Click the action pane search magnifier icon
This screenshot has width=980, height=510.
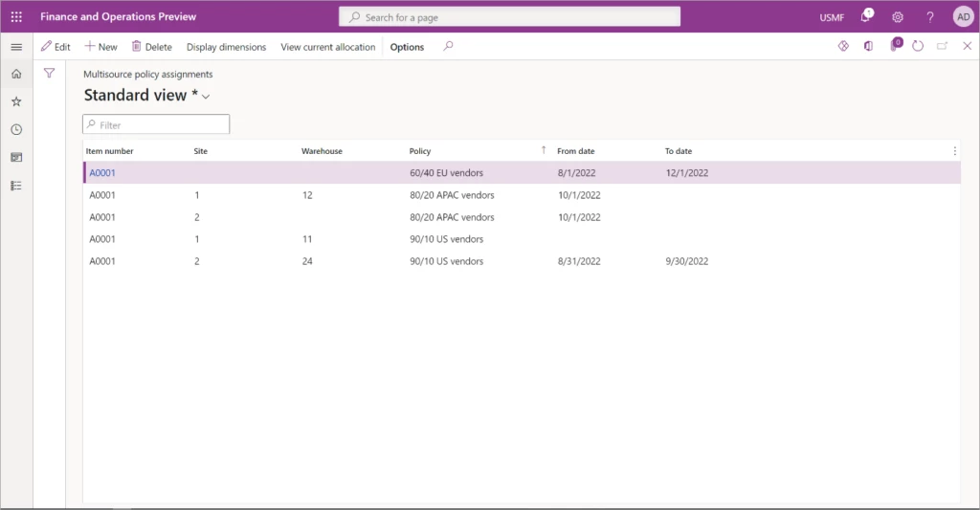click(x=448, y=46)
